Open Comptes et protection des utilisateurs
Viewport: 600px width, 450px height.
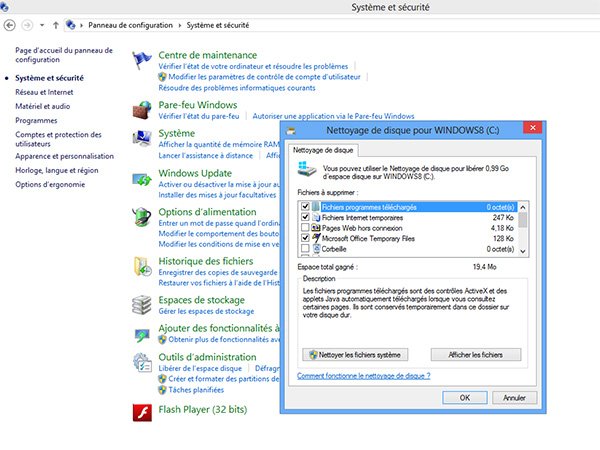click(58, 139)
